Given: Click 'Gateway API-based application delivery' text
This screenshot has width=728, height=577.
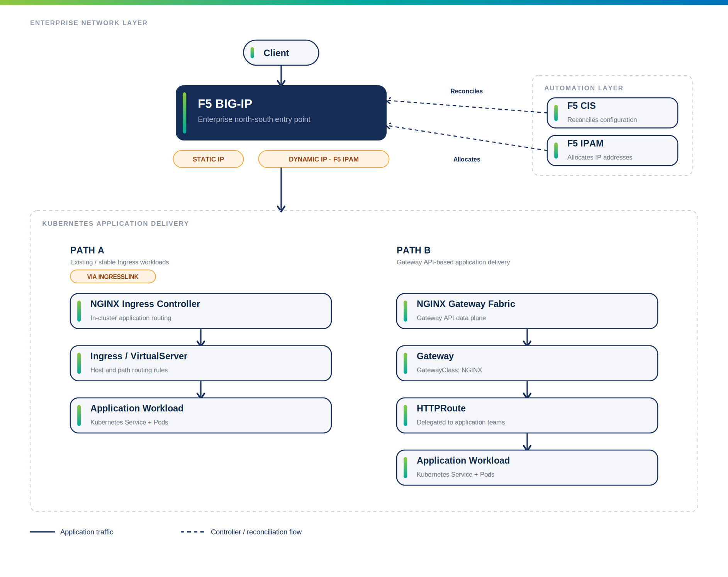Looking at the screenshot, I should coord(453,262).
